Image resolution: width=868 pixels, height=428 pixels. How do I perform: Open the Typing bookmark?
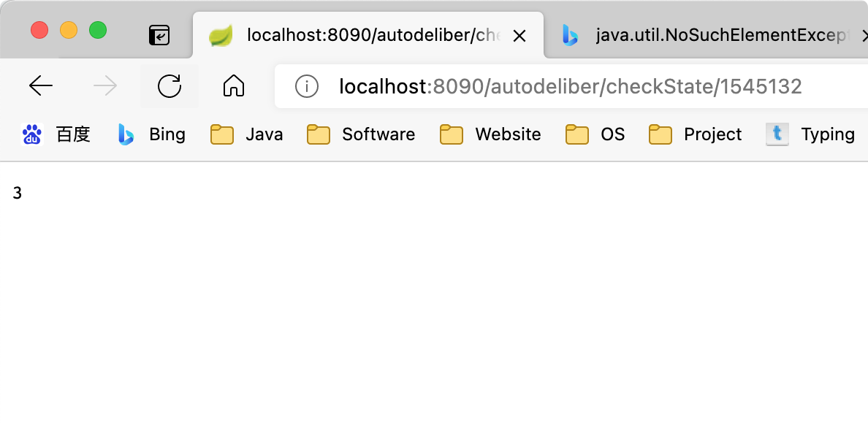coord(810,134)
